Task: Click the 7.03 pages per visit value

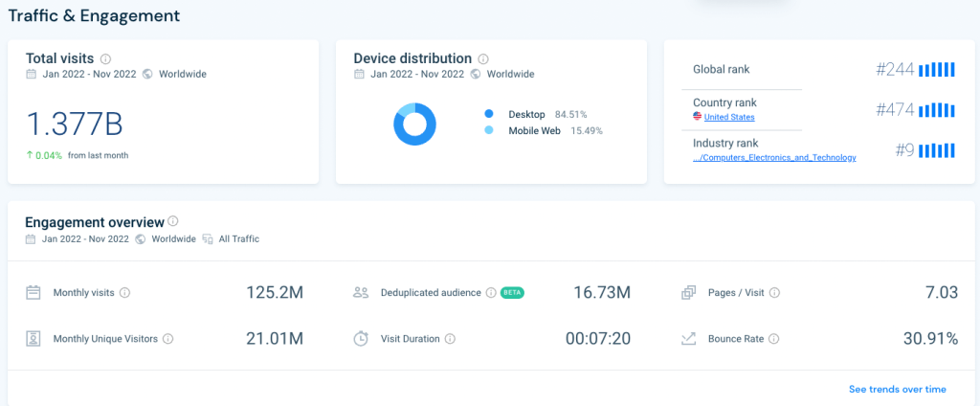Action: coord(942,292)
